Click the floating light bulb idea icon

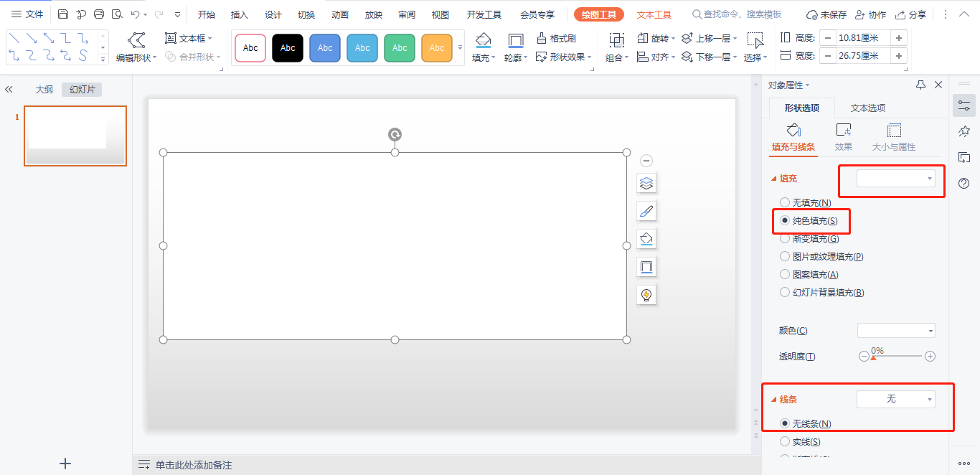point(646,295)
